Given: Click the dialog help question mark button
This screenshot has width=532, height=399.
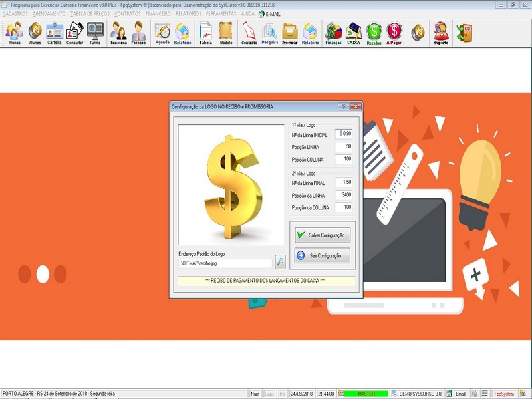Looking at the screenshot, I should click(343, 106).
